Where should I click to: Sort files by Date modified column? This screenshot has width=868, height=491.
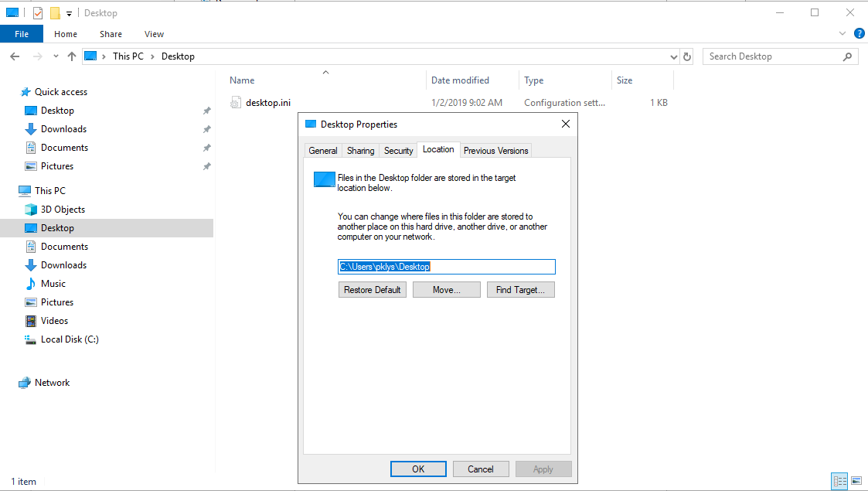point(461,80)
